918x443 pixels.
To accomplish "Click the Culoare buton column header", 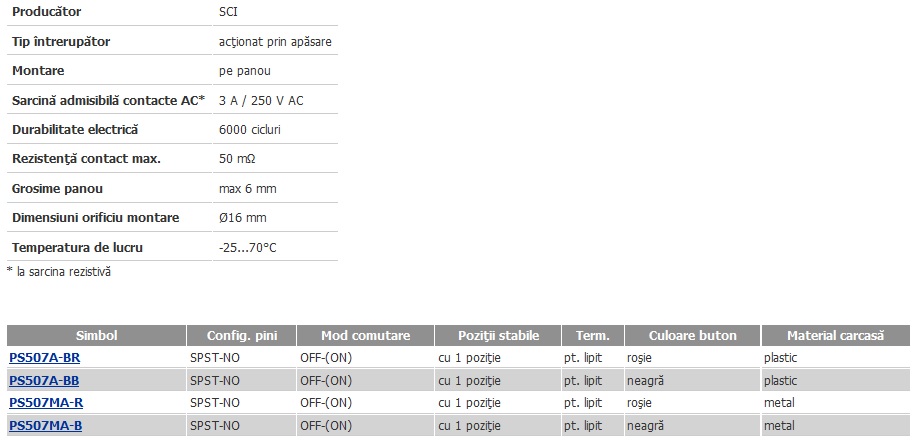I will pyautogui.click(x=693, y=335).
